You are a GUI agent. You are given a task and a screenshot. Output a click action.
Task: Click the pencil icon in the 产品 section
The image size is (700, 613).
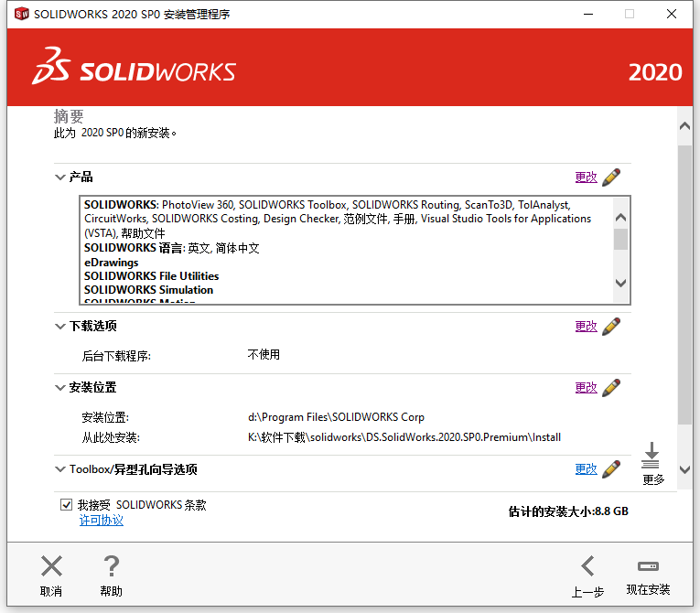(x=611, y=177)
